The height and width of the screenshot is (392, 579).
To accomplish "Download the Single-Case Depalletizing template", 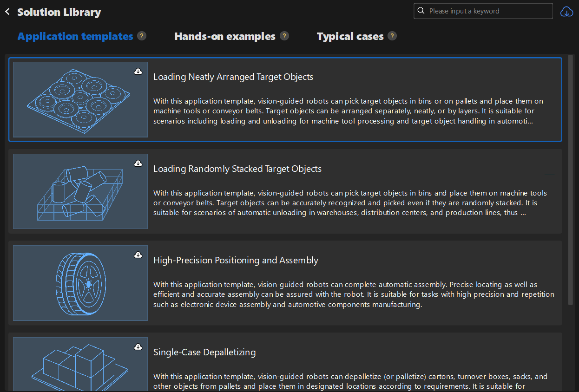I will pyautogui.click(x=138, y=347).
